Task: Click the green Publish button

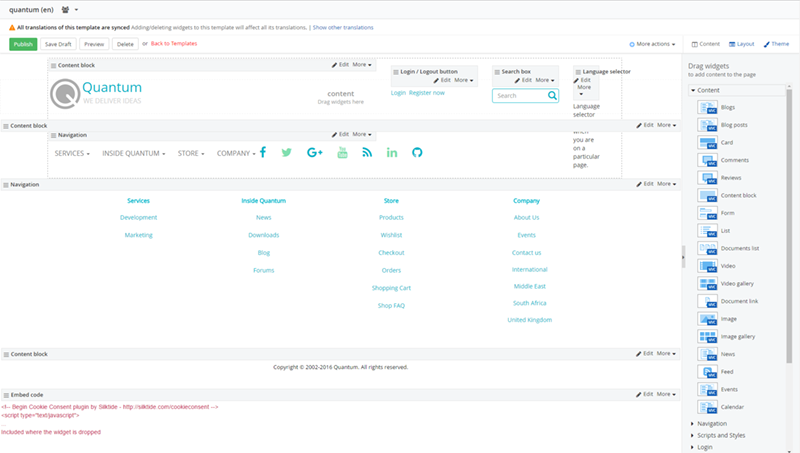Action: [x=22, y=44]
